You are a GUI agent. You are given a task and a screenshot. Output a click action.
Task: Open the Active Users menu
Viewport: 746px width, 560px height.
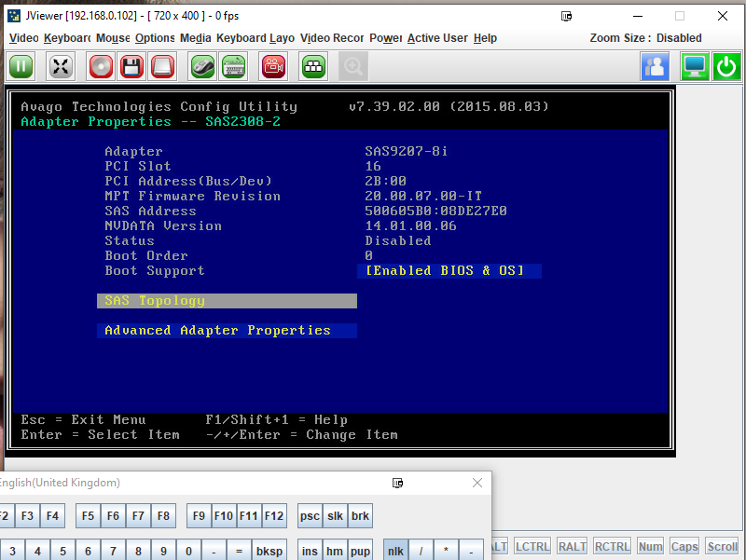point(437,38)
